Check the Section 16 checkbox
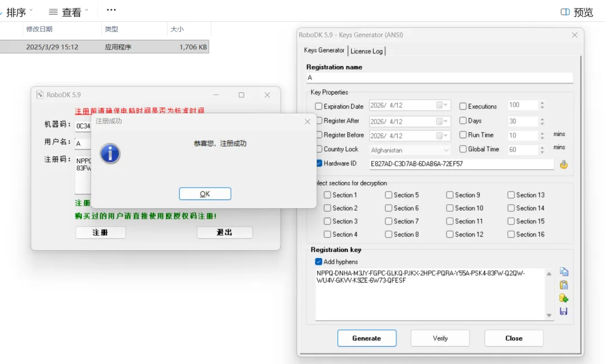 click(511, 234)
